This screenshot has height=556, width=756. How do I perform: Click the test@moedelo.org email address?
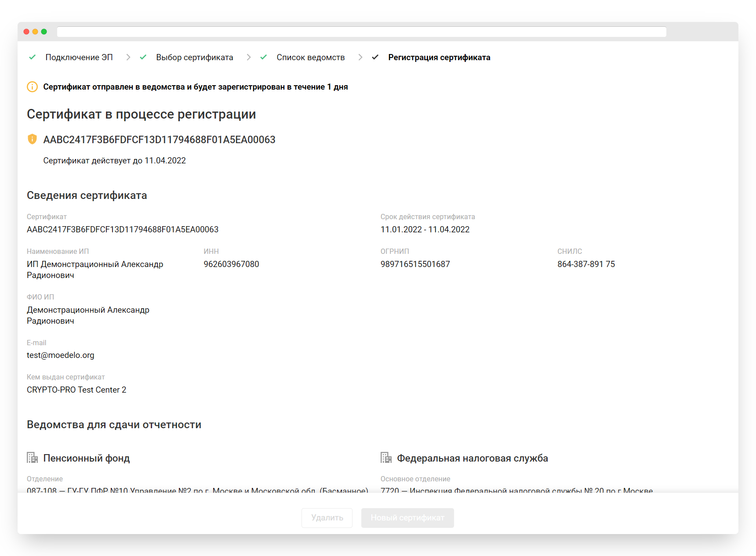click(60, 355)
